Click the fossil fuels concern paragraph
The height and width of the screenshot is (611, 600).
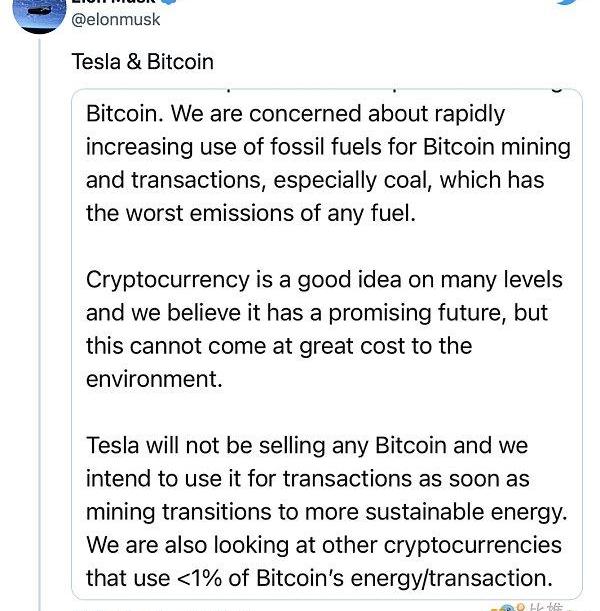point(328,164)
